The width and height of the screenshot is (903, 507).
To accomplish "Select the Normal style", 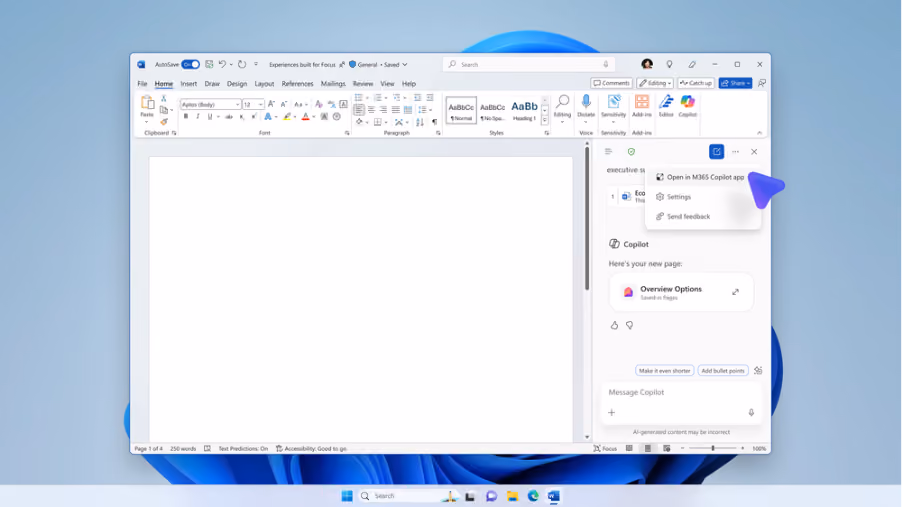I will [461, 109].
